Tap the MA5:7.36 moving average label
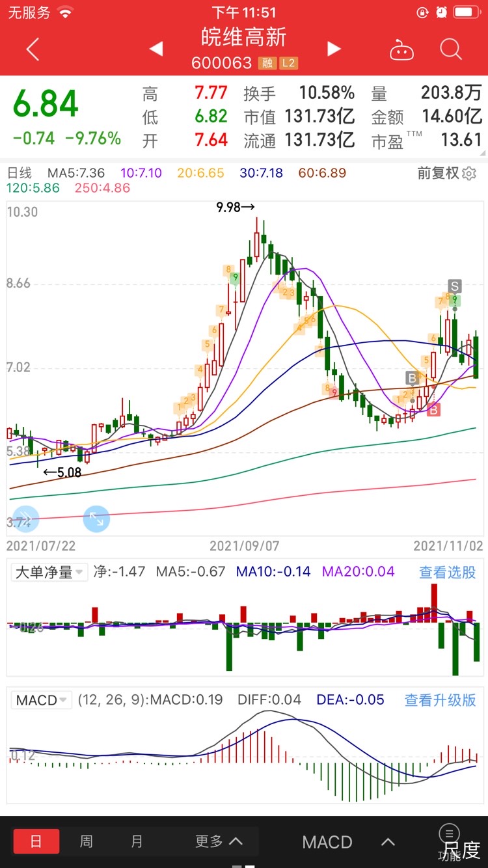The height and width of the screenshot is (868, 488). 75,173
